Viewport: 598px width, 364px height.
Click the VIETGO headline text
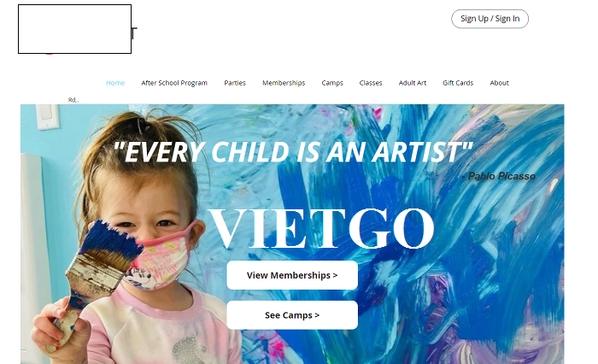[x=321, y=228]
